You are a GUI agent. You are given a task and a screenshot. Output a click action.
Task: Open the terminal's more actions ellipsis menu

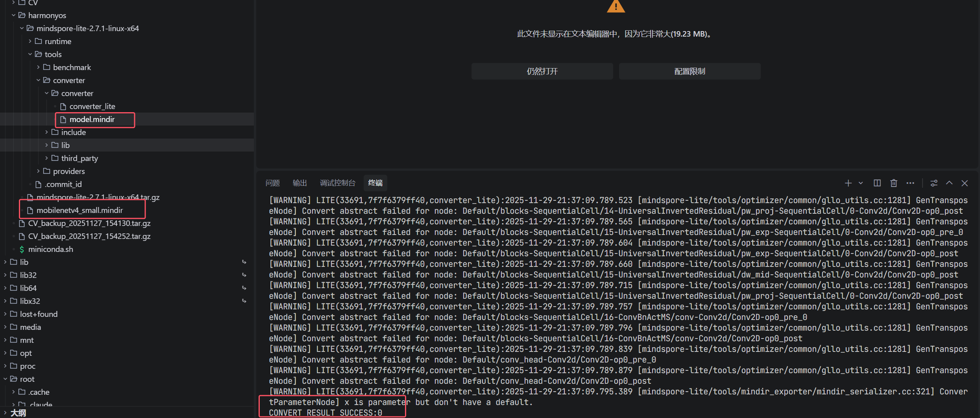click(910, 183)
